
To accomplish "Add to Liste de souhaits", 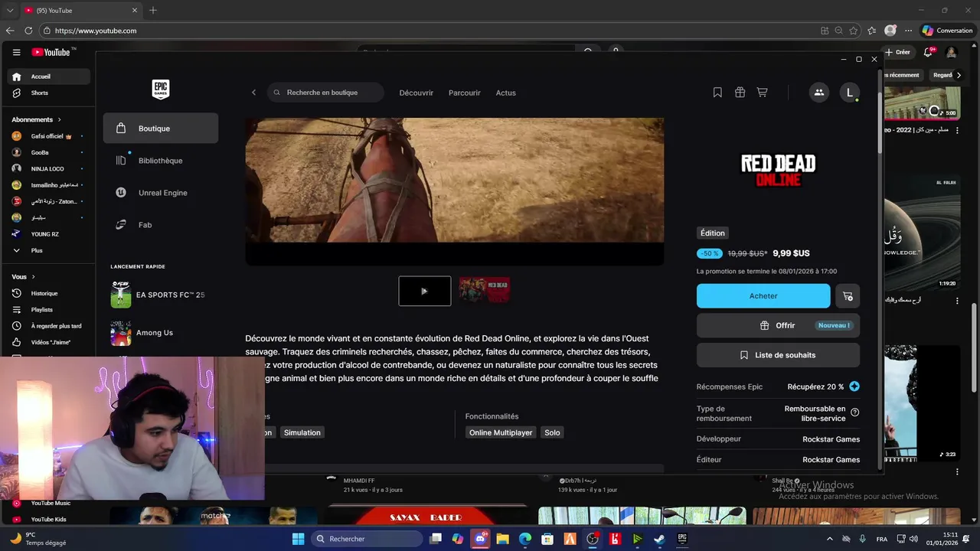I will pyautogui.click(x=778, y=355).
